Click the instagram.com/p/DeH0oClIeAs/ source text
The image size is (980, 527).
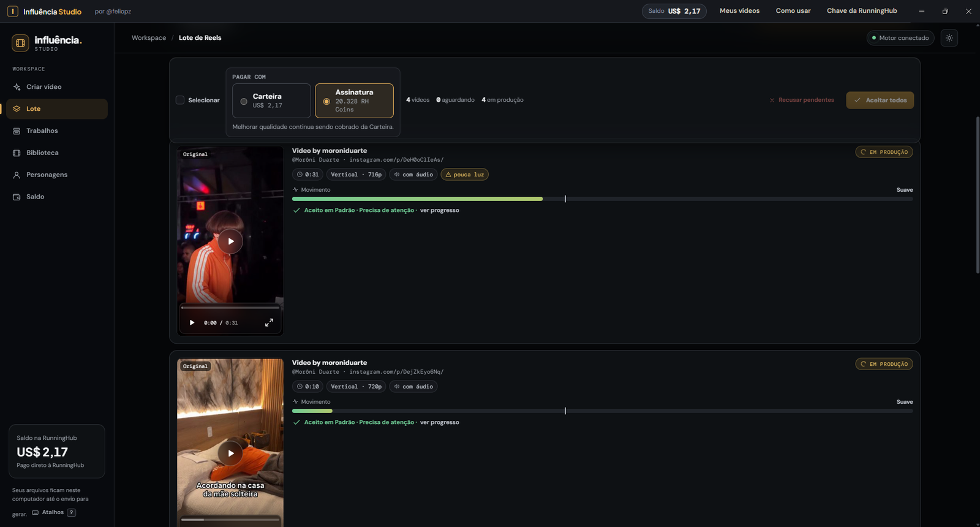coord(396,160)
